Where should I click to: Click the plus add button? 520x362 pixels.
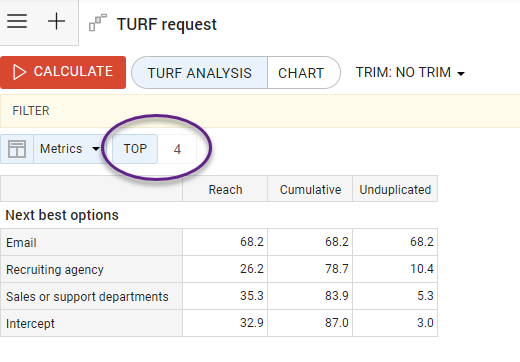tap(56, 22)
